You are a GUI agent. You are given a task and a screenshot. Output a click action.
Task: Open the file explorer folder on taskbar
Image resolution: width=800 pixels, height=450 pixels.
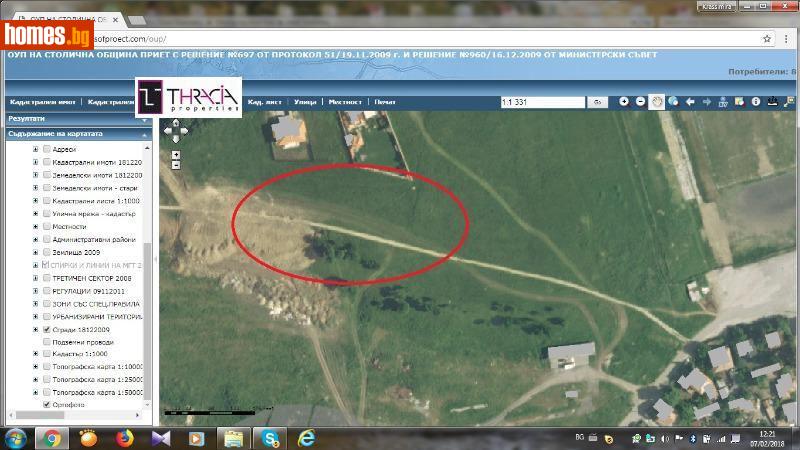(234, 438)
